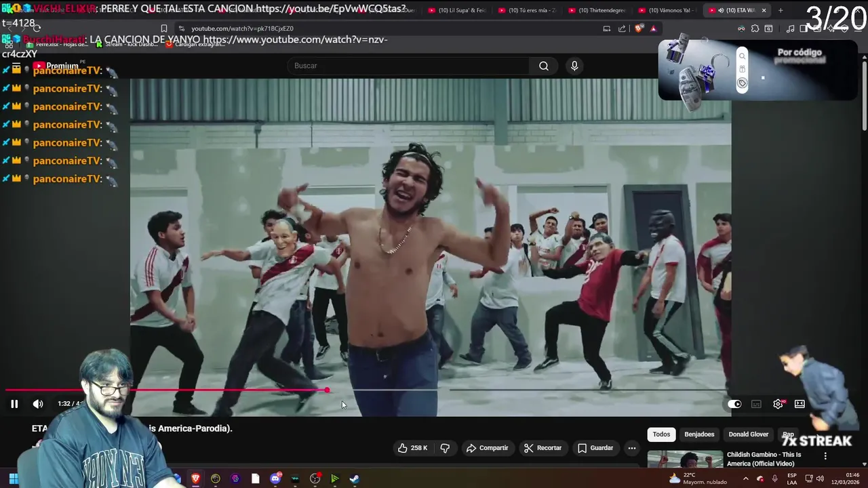This screenshot has width=868, height=488.
Task: Open the Windows Start menu
Action: tap(13, 479)
